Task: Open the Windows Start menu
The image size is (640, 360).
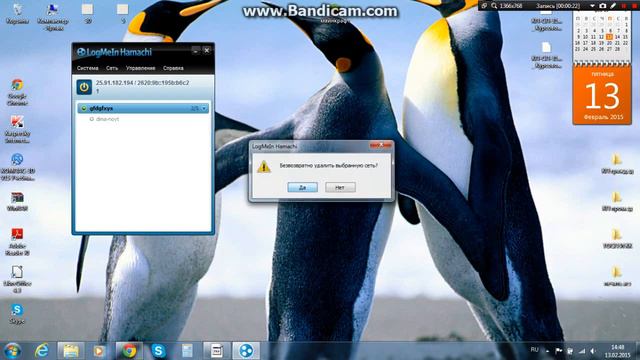Action: pos(12,351)
